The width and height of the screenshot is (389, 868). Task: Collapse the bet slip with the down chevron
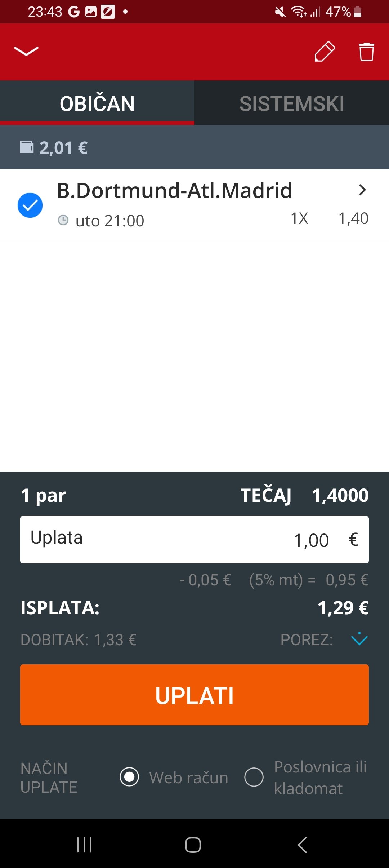point(26,52)
